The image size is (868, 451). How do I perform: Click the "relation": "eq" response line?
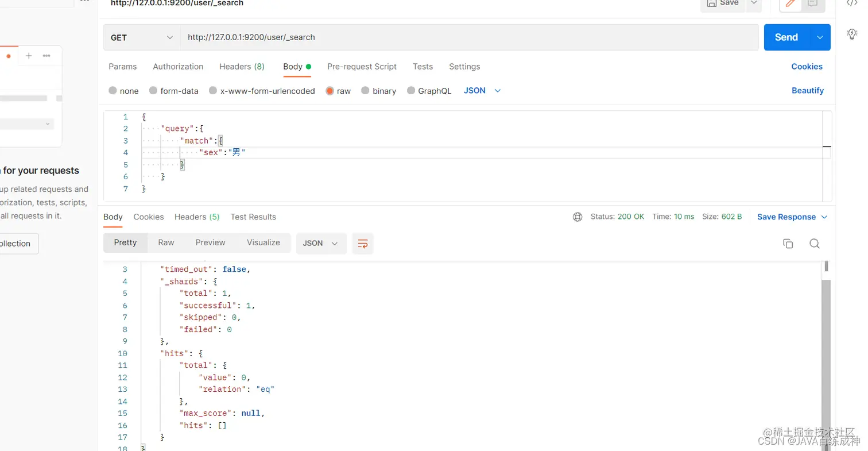[x=237, y=390]
